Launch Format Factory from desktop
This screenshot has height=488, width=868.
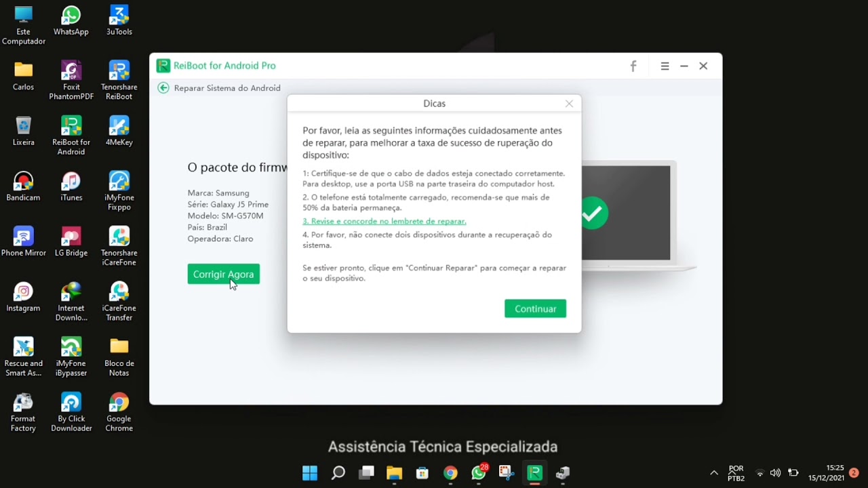[24, 412]
